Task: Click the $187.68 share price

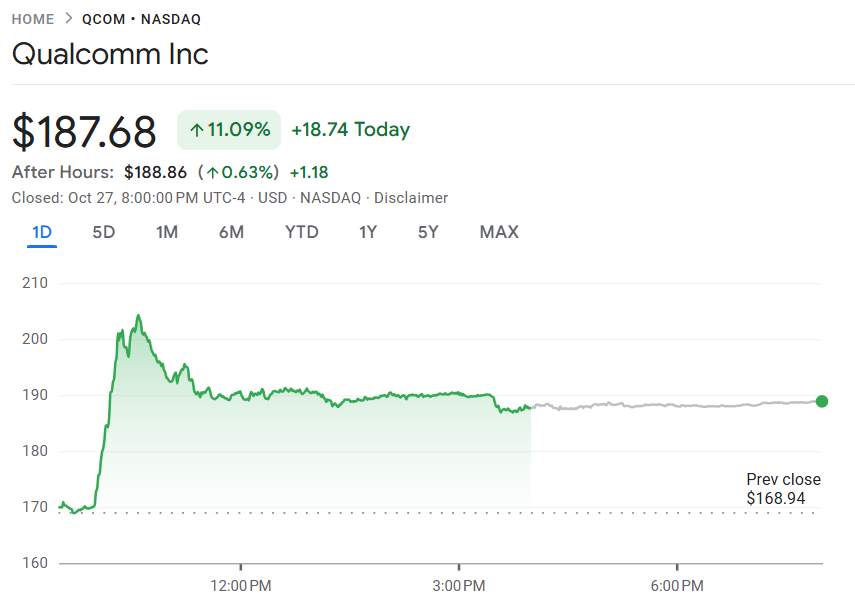Action: (x=84, y=132)
